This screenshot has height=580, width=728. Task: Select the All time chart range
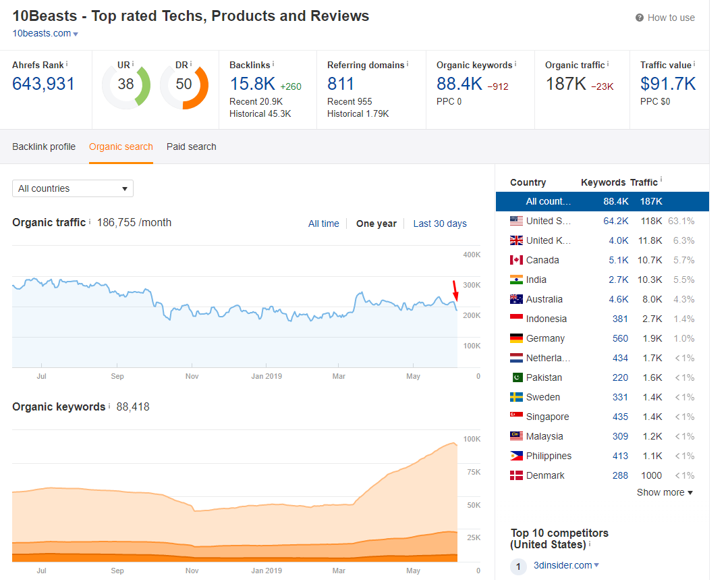pos(324,223)
